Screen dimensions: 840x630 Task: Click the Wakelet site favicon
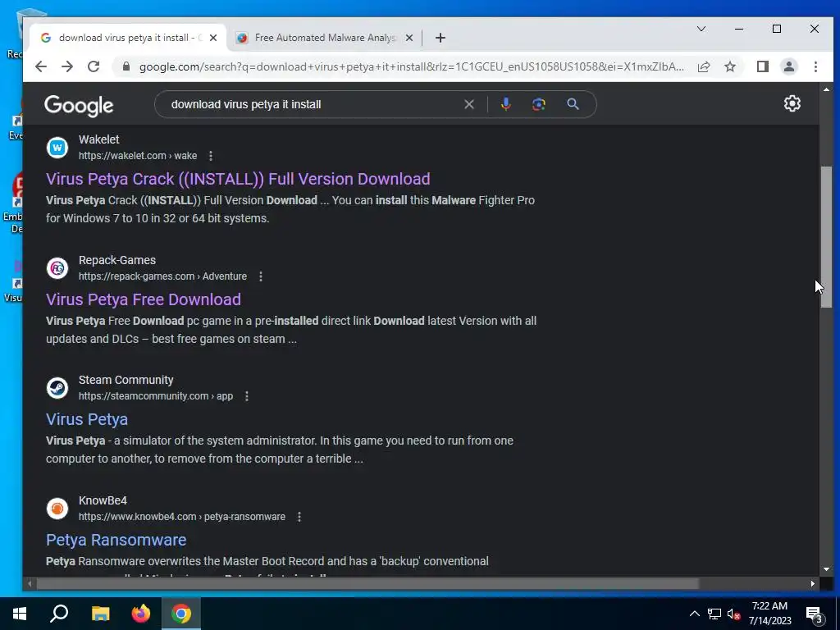(x=57, y=148)
